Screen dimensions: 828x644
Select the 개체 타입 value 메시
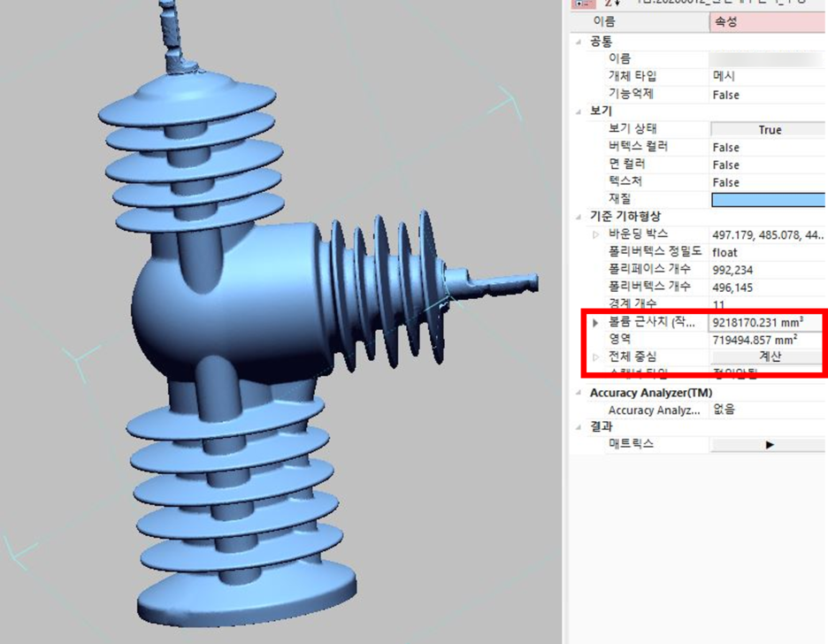click(724, 76)
